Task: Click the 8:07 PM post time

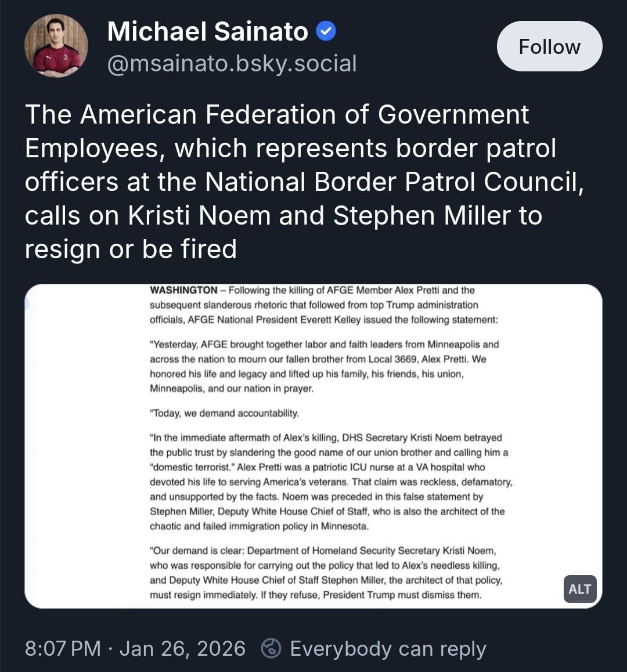Action: coord(63,648)
